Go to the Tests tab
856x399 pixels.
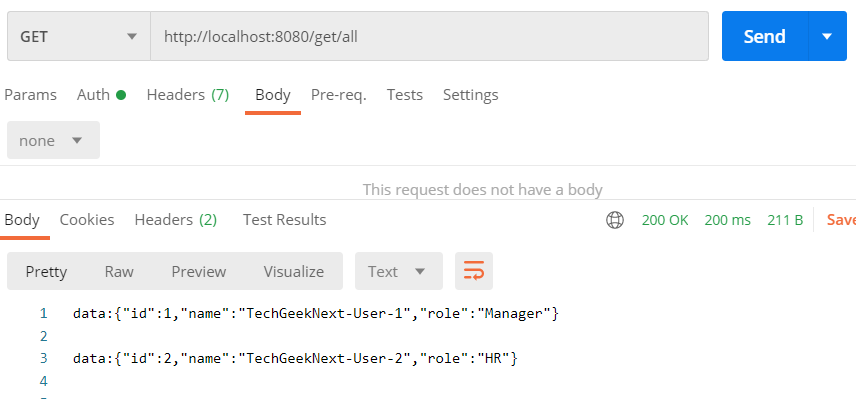tap(405, 95)
